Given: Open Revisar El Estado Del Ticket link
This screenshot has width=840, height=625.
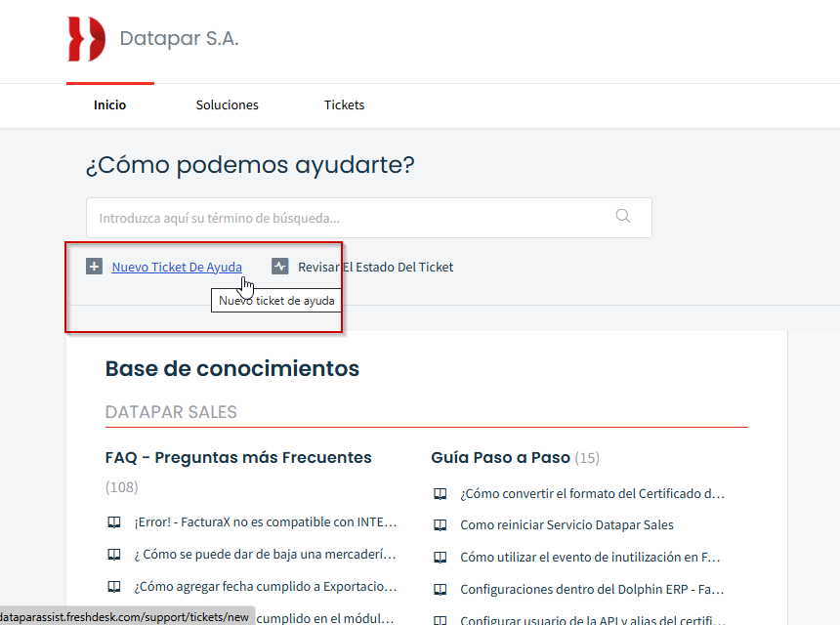Looking at the screenshot, I should coord(375,267).
